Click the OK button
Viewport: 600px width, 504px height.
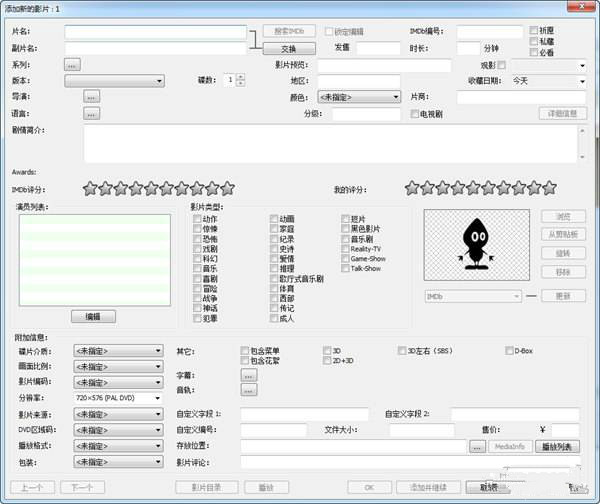pyautogui.click(x=369, y=487)
